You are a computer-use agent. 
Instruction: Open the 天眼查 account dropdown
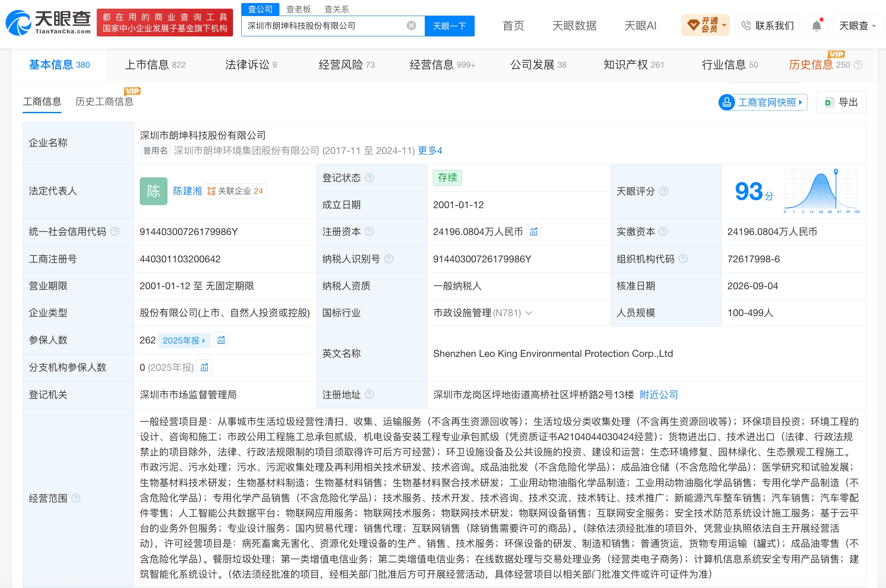pyautogui.click(x=858, y=26)
